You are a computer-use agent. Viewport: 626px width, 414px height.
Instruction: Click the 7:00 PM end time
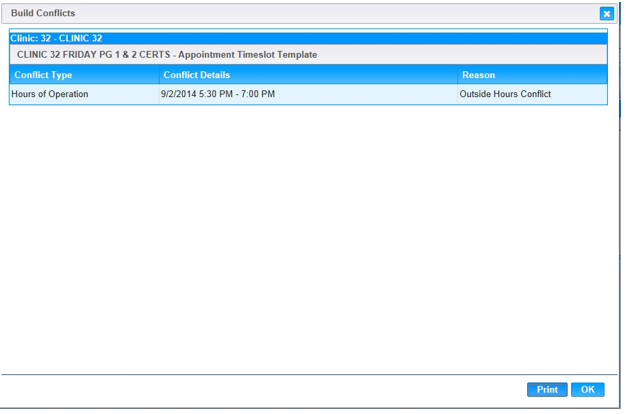(256, 94)
